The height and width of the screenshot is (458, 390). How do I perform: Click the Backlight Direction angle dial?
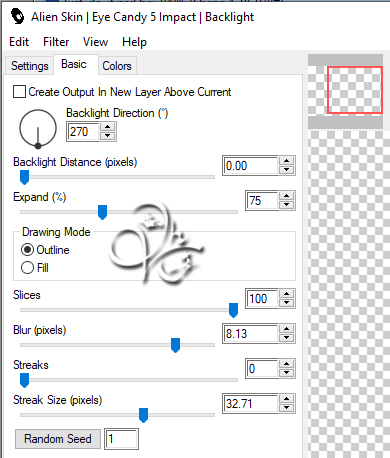(38, 128)
